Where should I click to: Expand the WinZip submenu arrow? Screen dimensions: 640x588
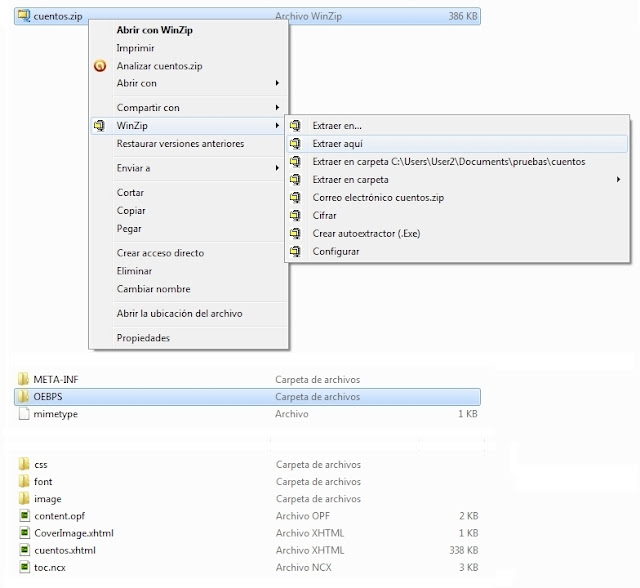pyautogui.click(x=277, y=126)
